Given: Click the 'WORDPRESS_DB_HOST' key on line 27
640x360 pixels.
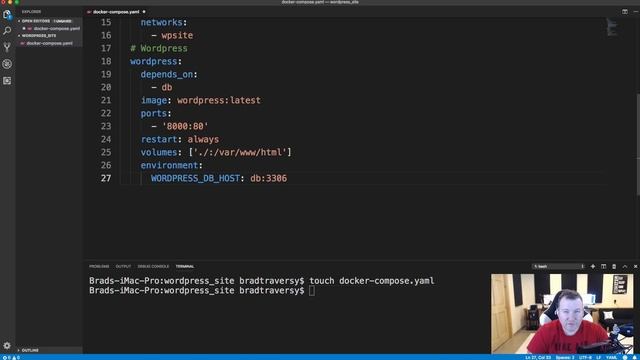Looking at the screenshot, I should pyautogui.click(x=196, y=178).
